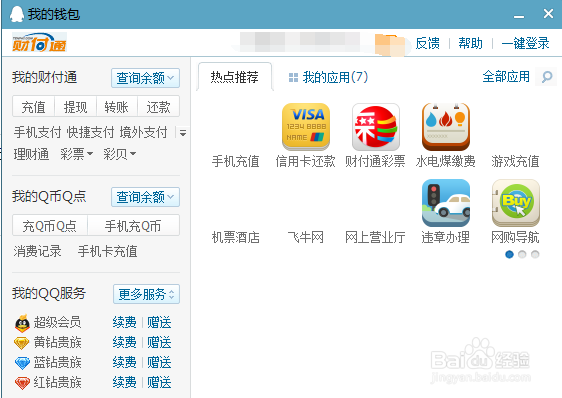
Task: Open 查询余额 dropdown under 我的Q币Q点
Action: [x=146, y=197]
